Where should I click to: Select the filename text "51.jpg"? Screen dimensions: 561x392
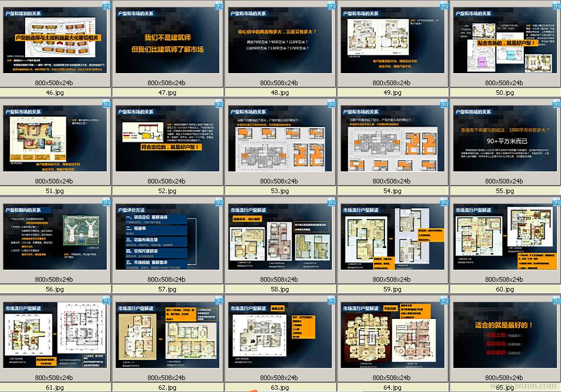(x=55, y=191)
